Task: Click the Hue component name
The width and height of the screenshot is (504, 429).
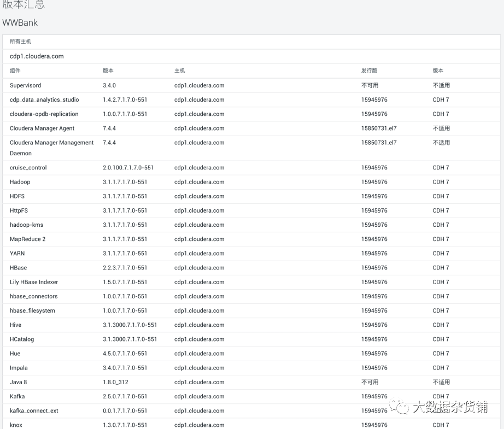Action: tap(15, 354)
